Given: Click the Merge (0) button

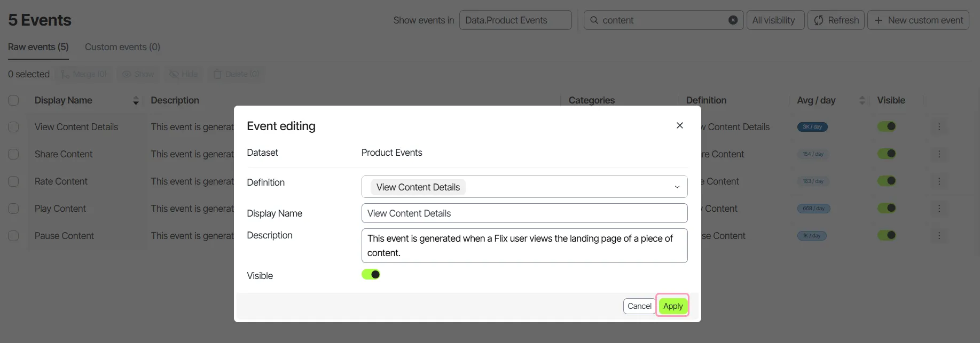Looking at the screenshot, I should coord(84,74).
